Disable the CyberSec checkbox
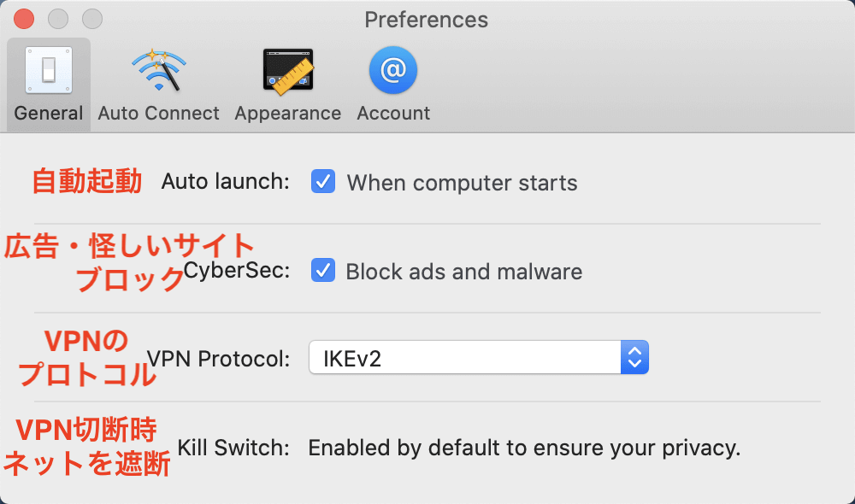 [x=323, y=270]
